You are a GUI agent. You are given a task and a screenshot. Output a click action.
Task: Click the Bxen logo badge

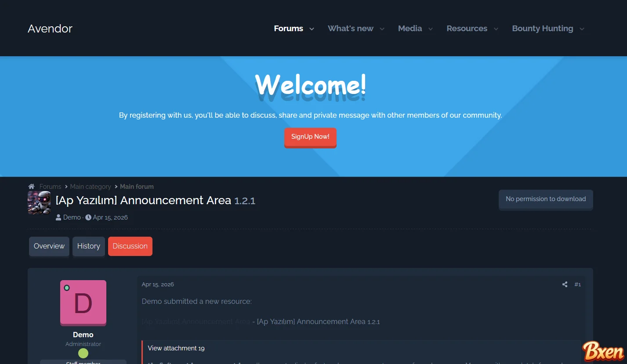pyautogui.click(x=603, y=352)
